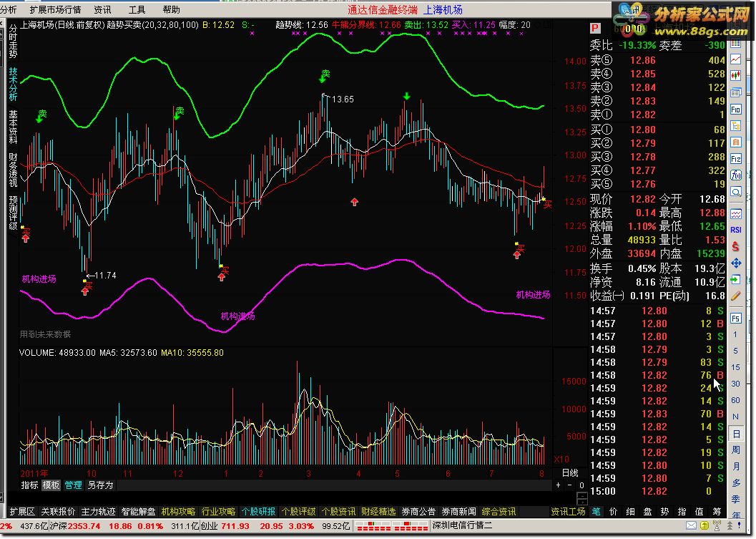Select the candlestick chart icon

736,75
